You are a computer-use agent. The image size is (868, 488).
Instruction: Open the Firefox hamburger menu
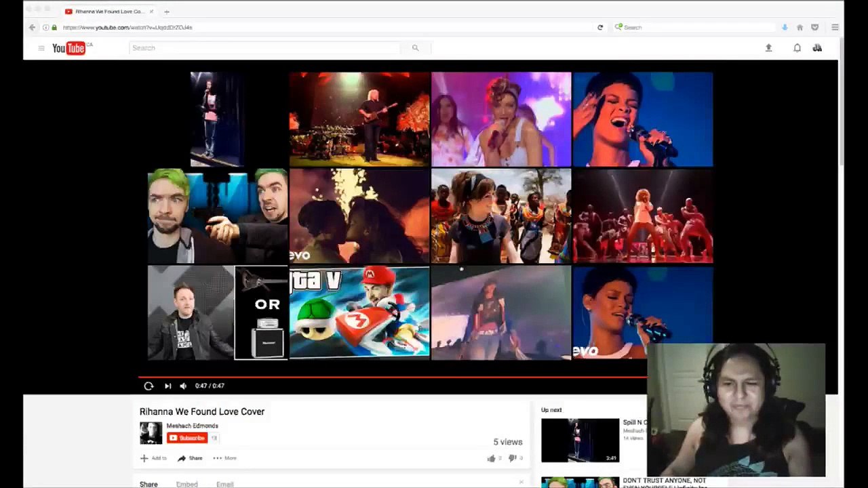point(835,28)
